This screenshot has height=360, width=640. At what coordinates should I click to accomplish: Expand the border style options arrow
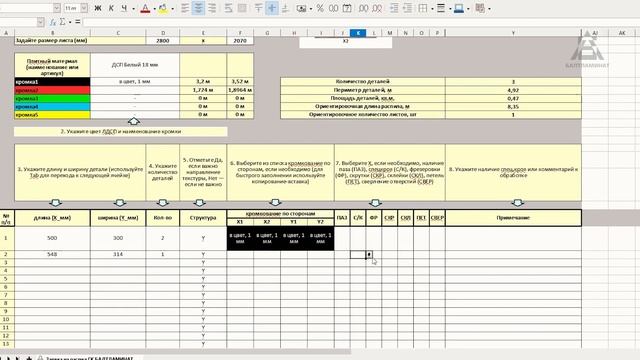pyautogui.click(x=450, y=9)
